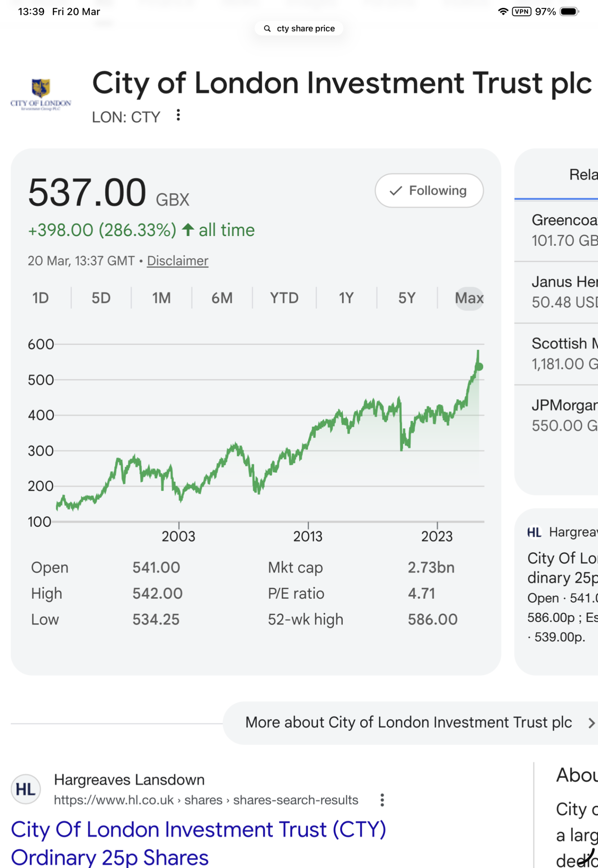The image size is (598, 868).
Task: Click the City of London company logo
Action: pos(41,95)
